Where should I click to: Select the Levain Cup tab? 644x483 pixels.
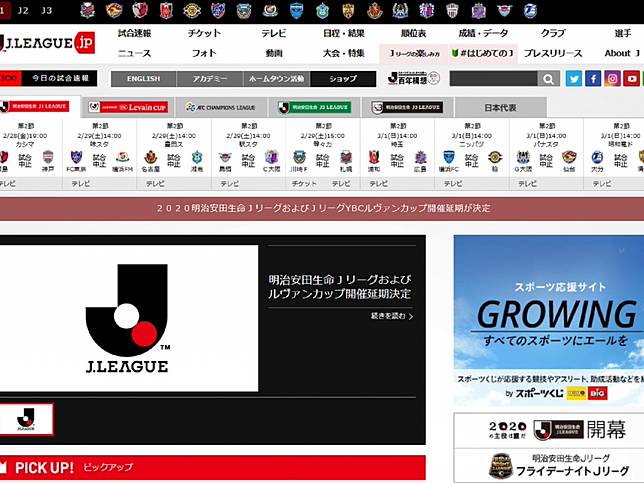coord(128,107)
